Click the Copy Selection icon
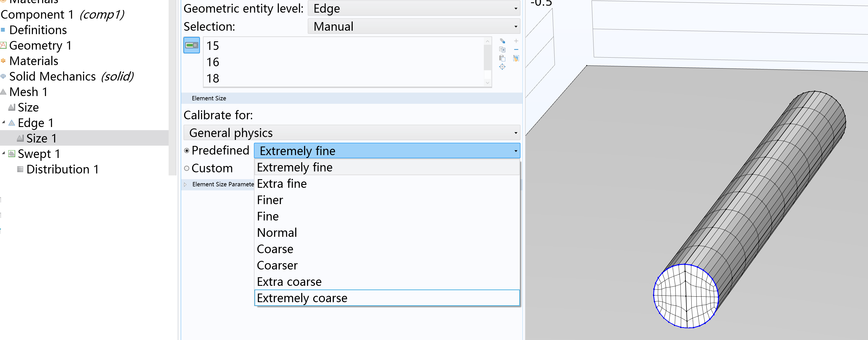The height and width of the screenshot is (340, 868). (x=502, y=50)
